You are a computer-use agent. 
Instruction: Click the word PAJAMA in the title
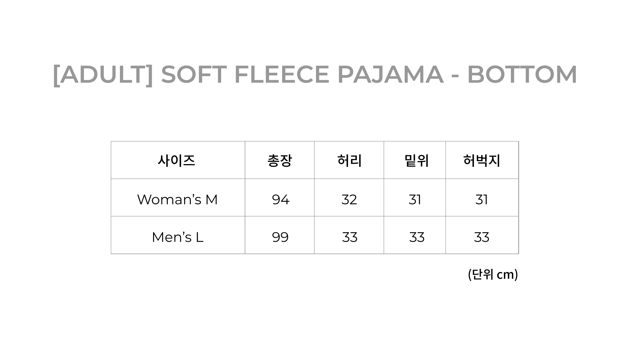[390, 74]
